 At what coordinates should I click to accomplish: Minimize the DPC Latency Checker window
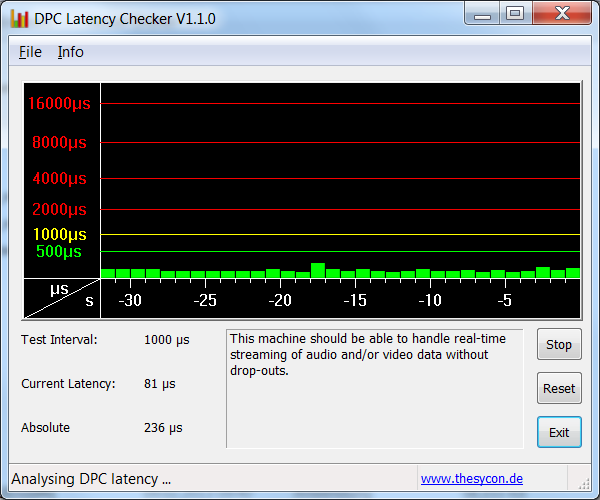pyautogui.click(x=482, y=15)
